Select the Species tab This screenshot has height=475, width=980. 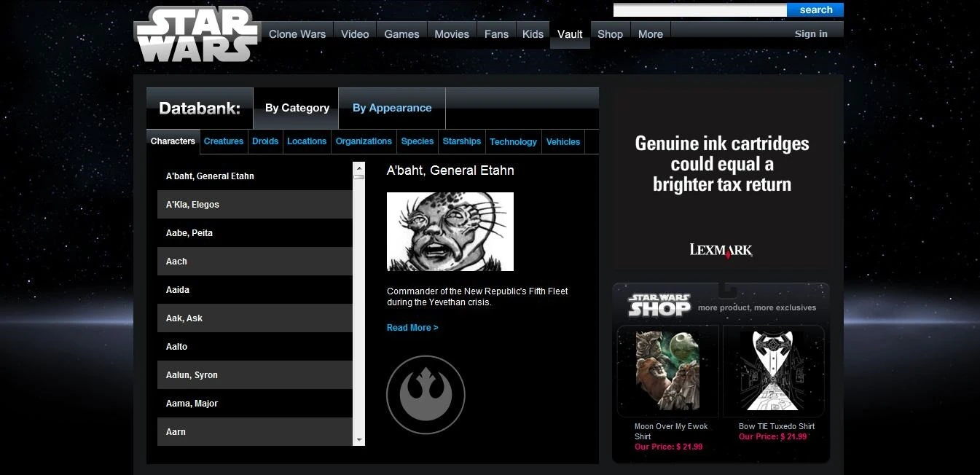click(x=418, y=141)
